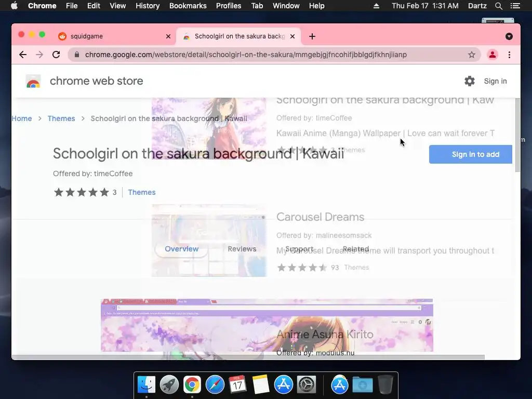
Task: Open the Trash in the Dock
Action: [385, 385]
